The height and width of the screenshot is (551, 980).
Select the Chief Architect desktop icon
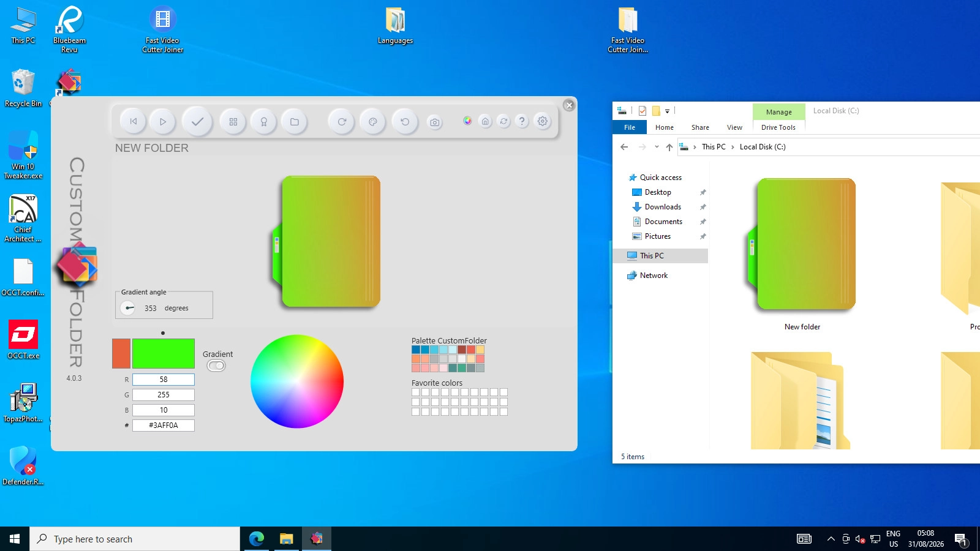pos(23,219)
